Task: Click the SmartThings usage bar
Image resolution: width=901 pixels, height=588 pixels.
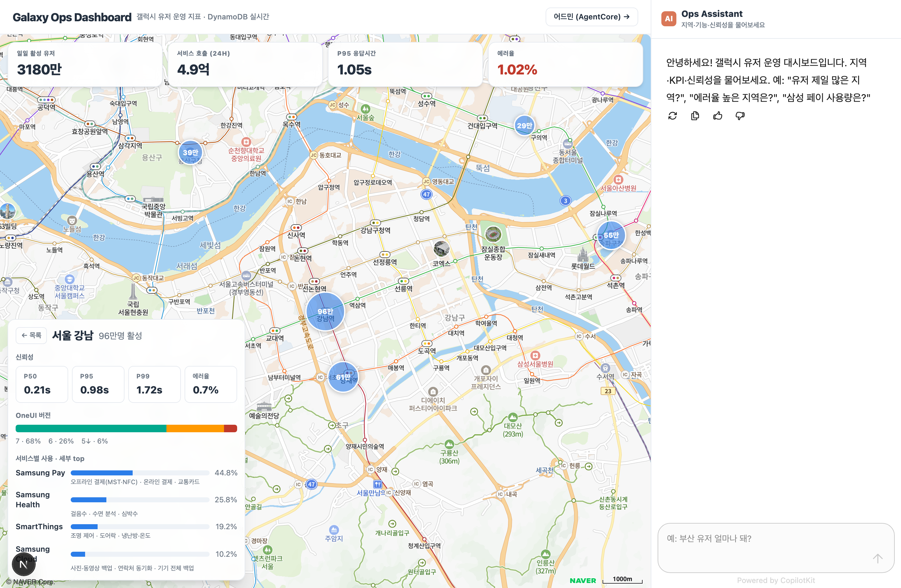Action: pyautogui.click(x=140, y=526)
